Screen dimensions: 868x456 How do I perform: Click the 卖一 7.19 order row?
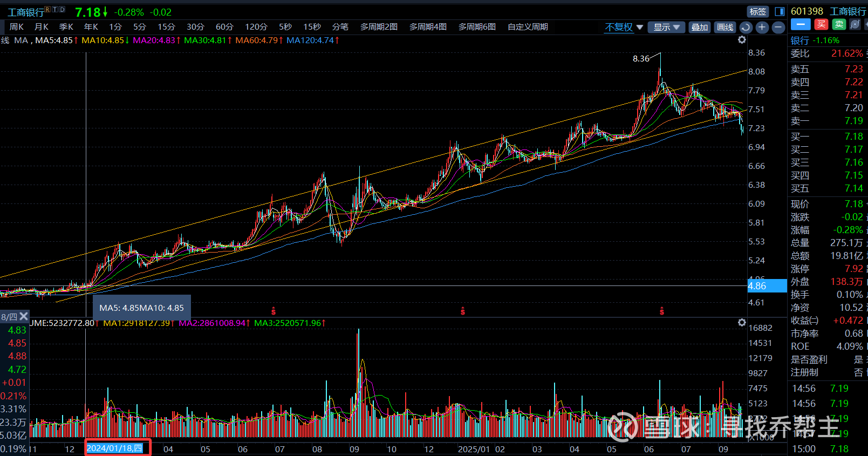pos(827,121)
